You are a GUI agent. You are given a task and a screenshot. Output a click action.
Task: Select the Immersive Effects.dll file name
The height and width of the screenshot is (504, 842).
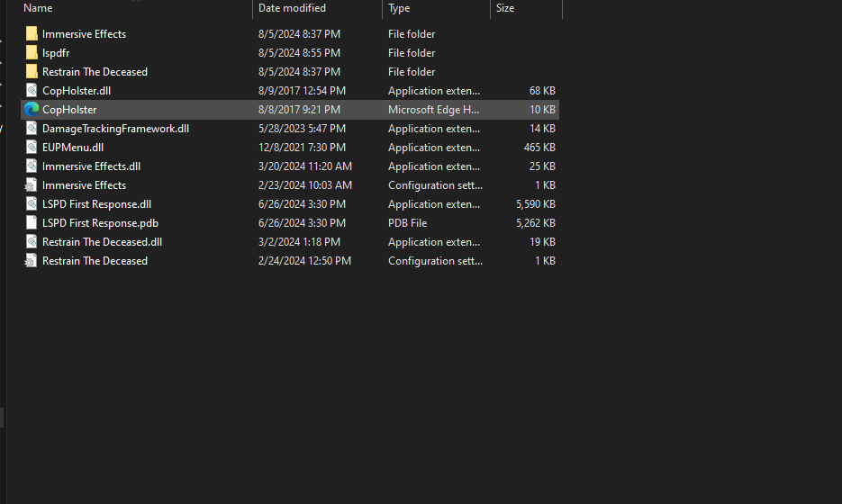click(x=91, y=166)
